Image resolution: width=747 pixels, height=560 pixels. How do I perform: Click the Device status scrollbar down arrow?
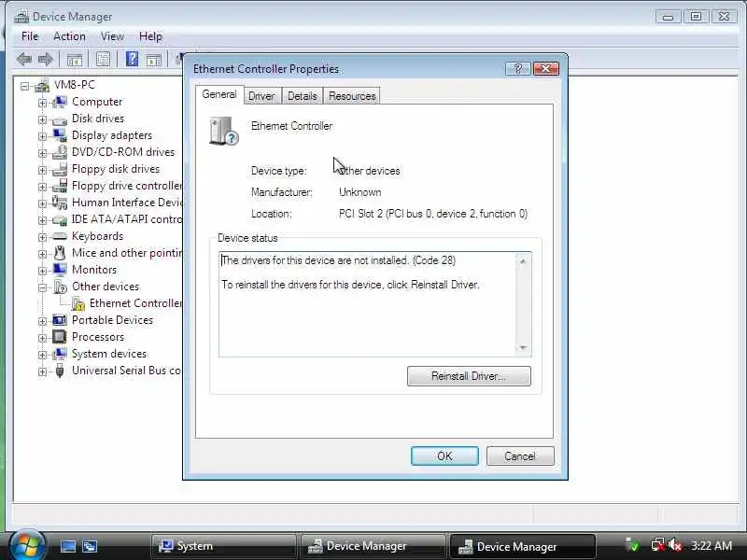coord(523,347)
